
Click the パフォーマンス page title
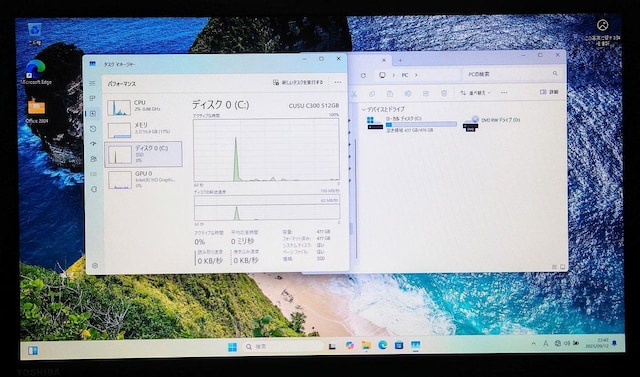[121, 84]
